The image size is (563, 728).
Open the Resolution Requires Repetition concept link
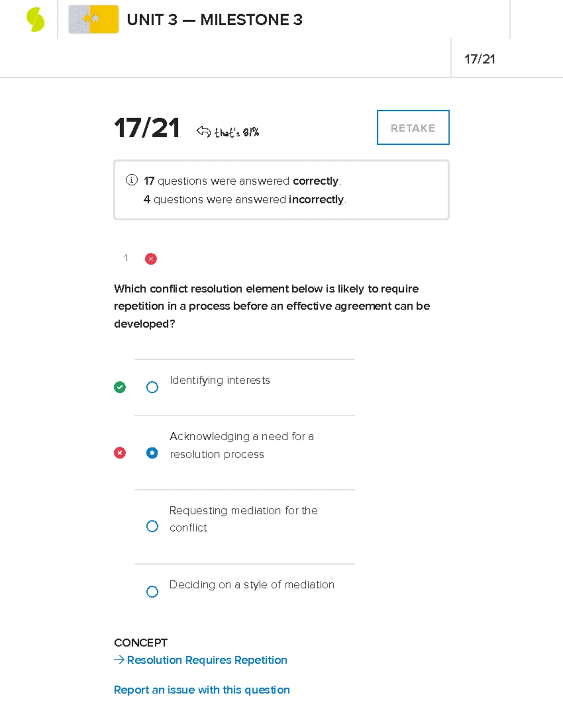(207, 660)
